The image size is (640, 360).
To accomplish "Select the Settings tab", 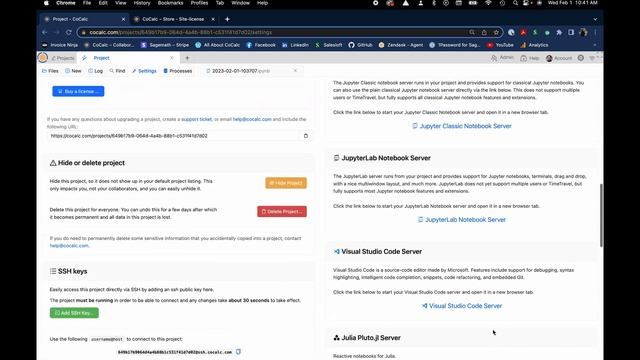I will coord(144,71).
